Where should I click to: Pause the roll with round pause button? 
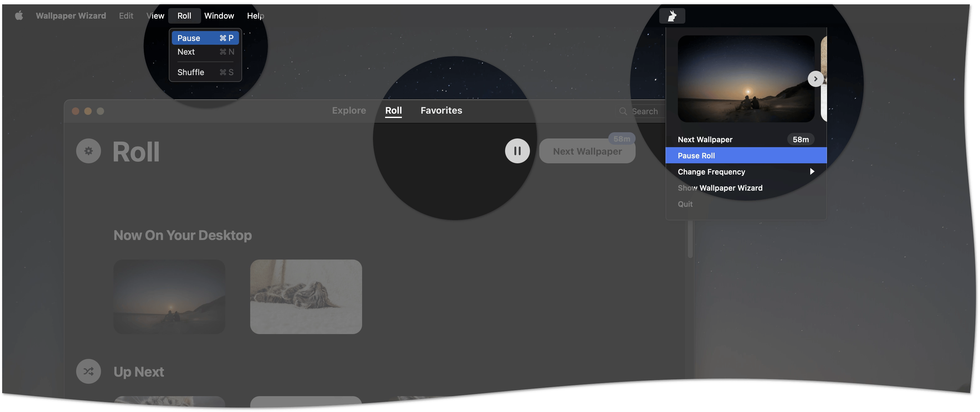point(517,151)
